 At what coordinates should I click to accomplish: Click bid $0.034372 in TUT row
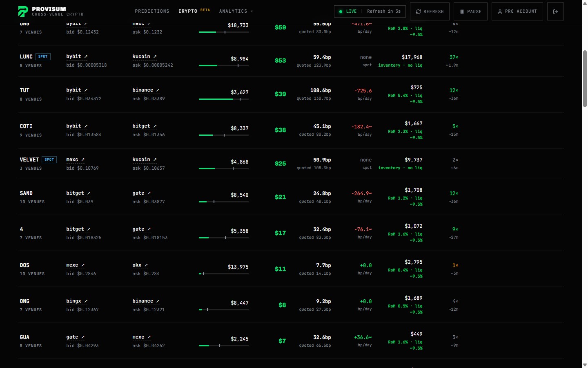[84, 99]
